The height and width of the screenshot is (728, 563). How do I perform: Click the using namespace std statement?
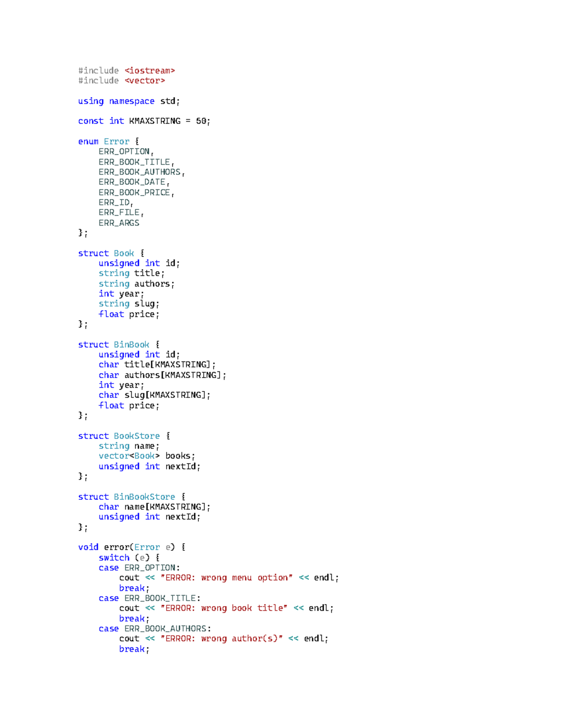[128, 101]
